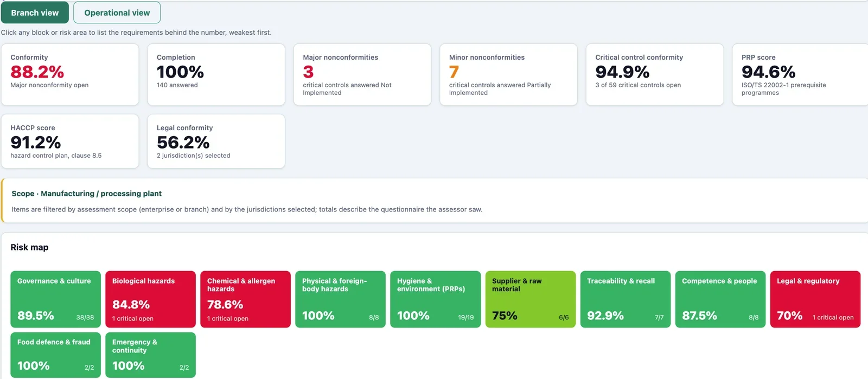Click the '92.9%' value in Traceability & recall
This screenshot has width=868, height=379.
click(x=605, y=316)
